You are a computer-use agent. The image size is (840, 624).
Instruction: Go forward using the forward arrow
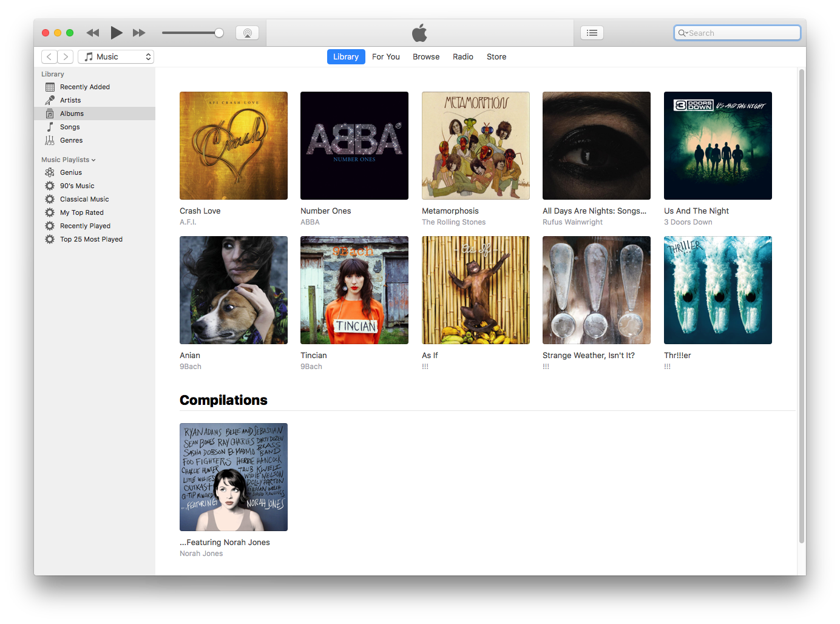coord(66,56)
